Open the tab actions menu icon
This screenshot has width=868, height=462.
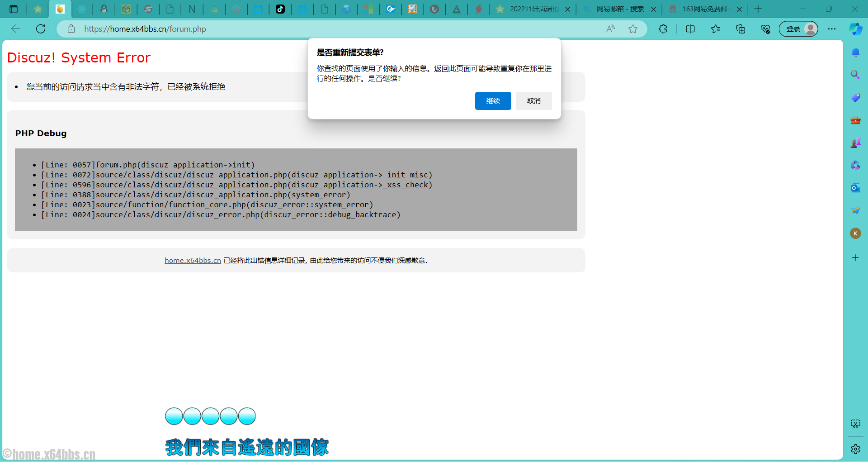click(x=14, y=9)
